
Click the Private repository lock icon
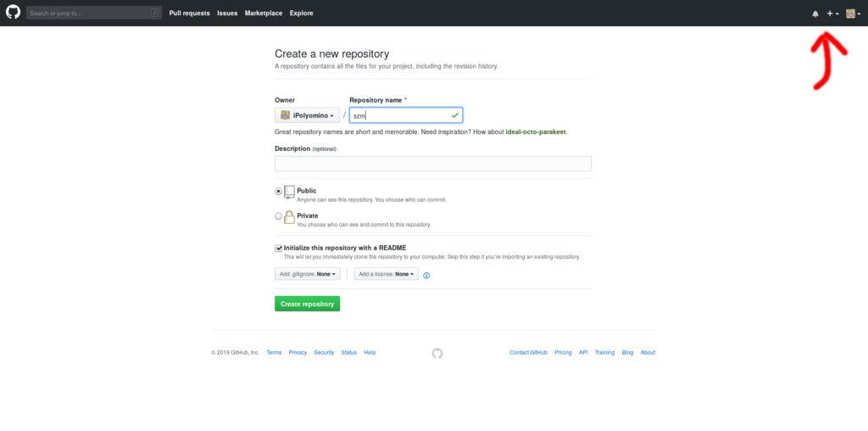point(290,217)
